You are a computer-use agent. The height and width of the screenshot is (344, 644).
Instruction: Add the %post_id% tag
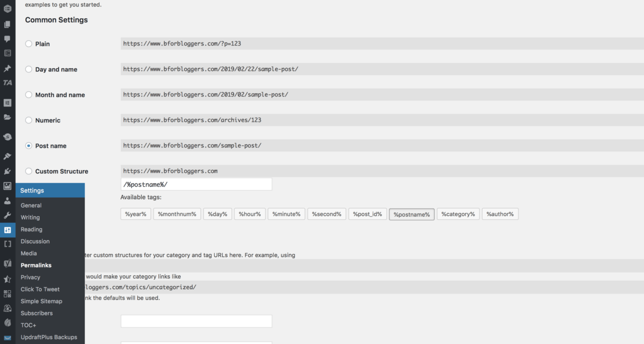click(368, 214)
